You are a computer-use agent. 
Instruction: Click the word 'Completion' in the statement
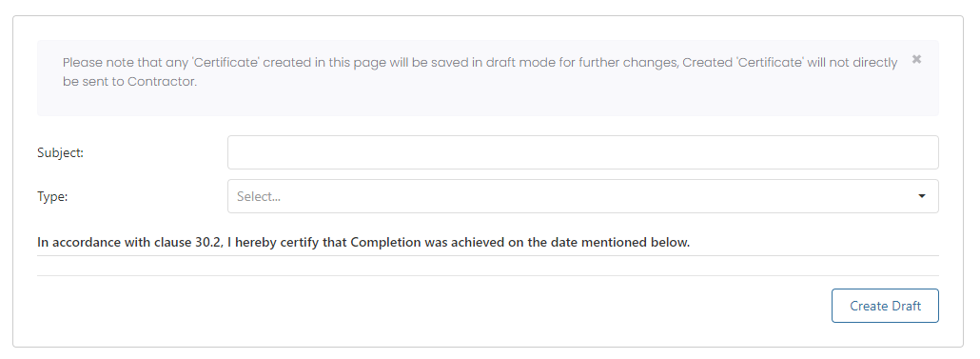[385, 242]
